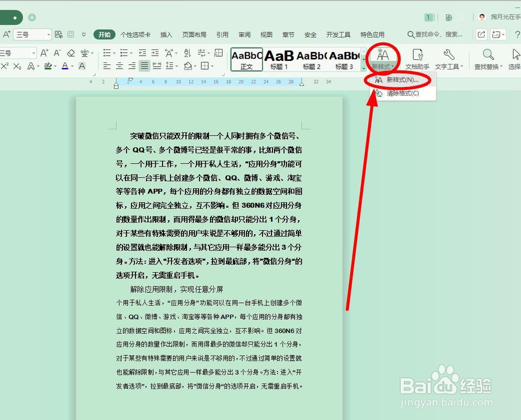Click the 查找替换 find and replace icon
Viewport: 521px width, 420px height.
487,58
